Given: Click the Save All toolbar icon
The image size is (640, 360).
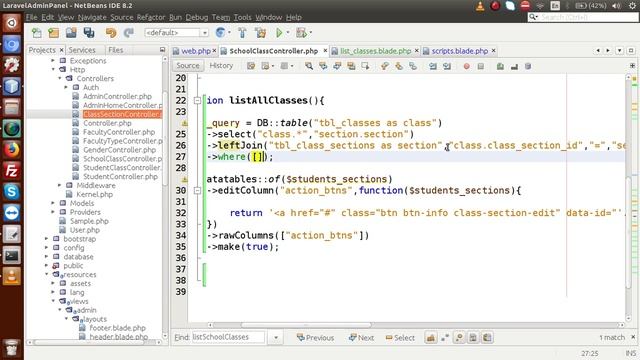Looking at the screenshot, I should point(89,33).
